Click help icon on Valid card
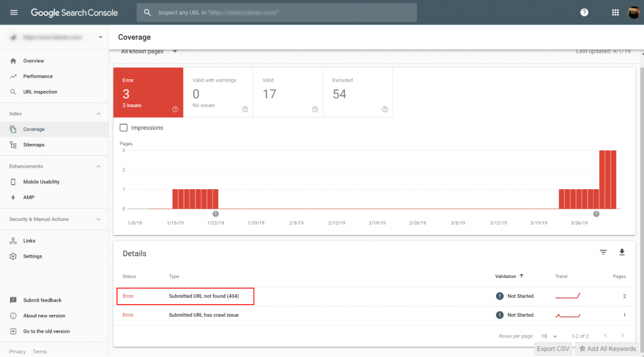Viewport: 644px width, 357px height. (x=314, y=109)
